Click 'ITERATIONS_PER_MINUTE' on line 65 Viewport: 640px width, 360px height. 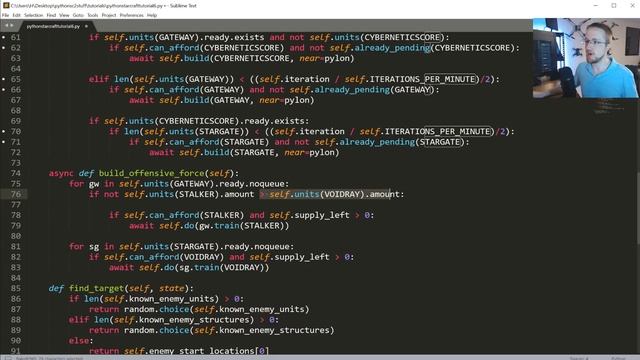click(x=422, y=79)
